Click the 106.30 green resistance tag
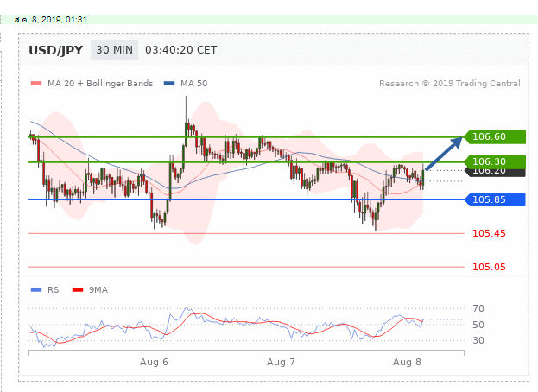The image size is (538, 392). (x=495, y=161)
